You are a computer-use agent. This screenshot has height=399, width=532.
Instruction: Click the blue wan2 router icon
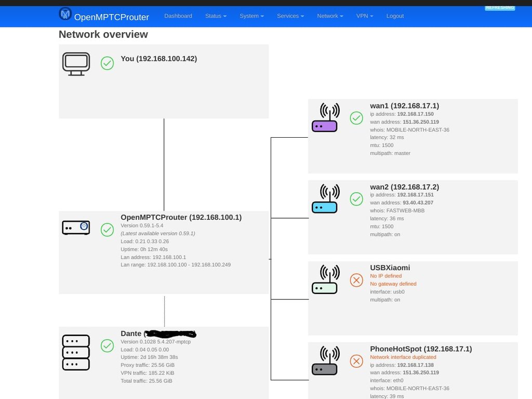[x=325, y=198]
